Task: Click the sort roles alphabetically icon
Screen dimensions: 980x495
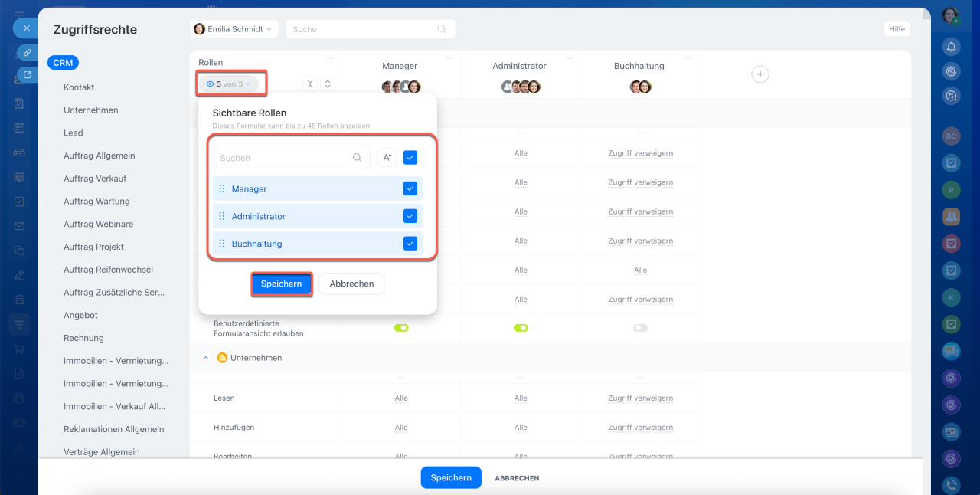Action: [x=387, y=158]
